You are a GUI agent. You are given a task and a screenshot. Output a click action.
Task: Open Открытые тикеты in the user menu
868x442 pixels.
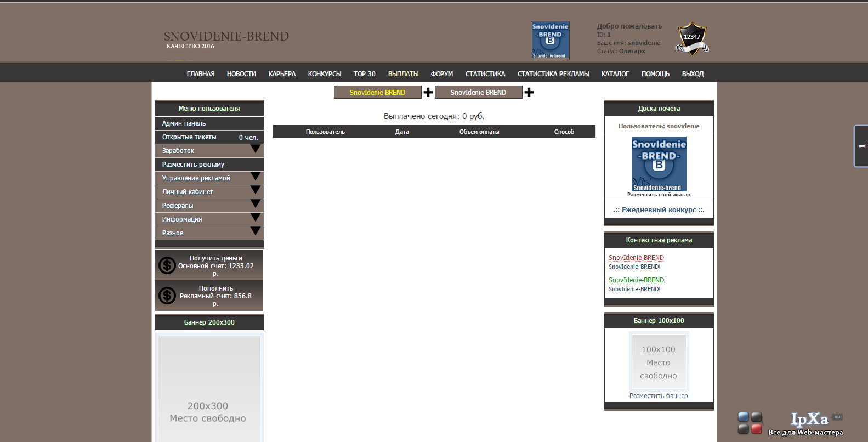pyautogui.click(x=209, y=137)
